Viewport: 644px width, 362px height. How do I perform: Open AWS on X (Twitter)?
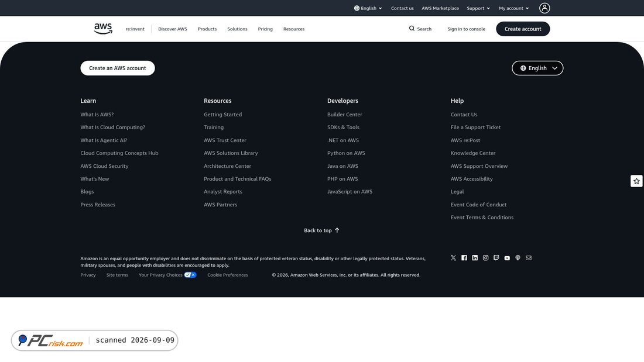(453, 258)
